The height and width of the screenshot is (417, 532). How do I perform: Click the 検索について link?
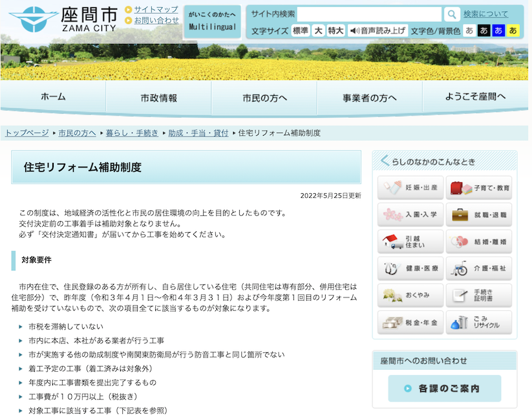tap(486, 14)
